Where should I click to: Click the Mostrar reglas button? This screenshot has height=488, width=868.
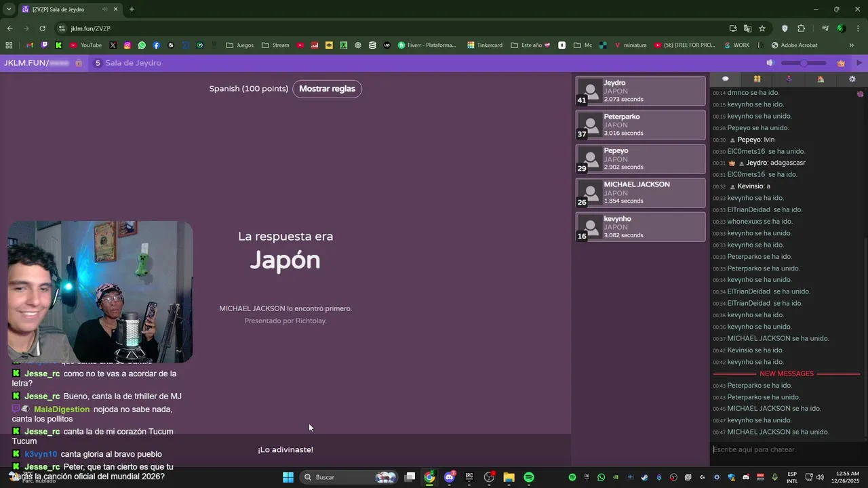pyautogui.click(x=327, y=89)
